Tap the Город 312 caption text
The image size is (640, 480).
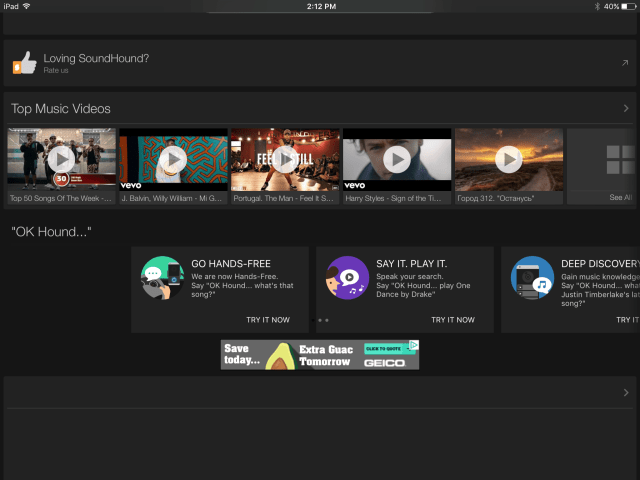pos(496,198)
